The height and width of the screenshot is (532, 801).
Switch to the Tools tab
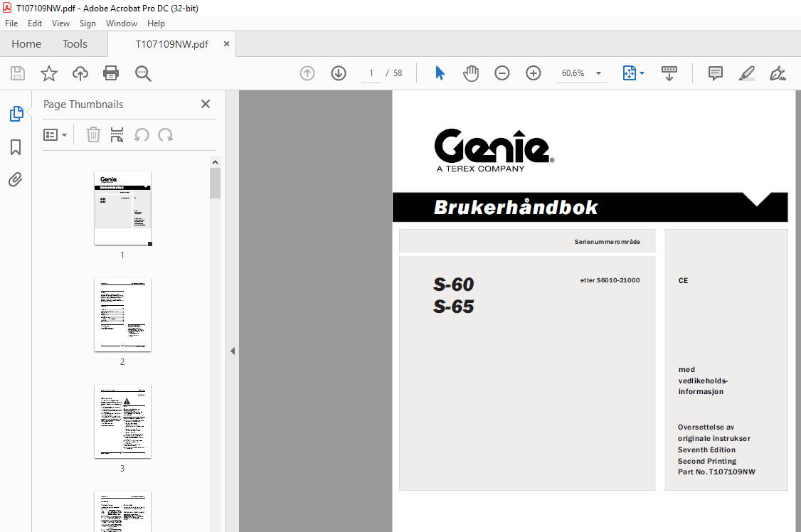click(x=75, y=44)
